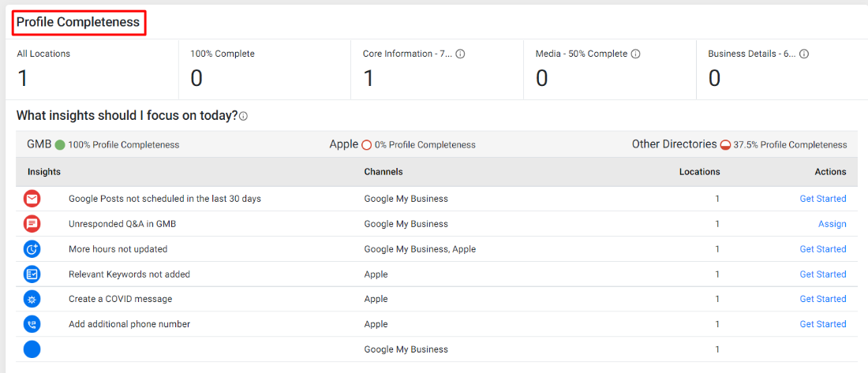Image resolution: width=868 pixels, height=373 pixels.
Task: Click the Relevant Keywords checklist icon
Action: (32, 274)
